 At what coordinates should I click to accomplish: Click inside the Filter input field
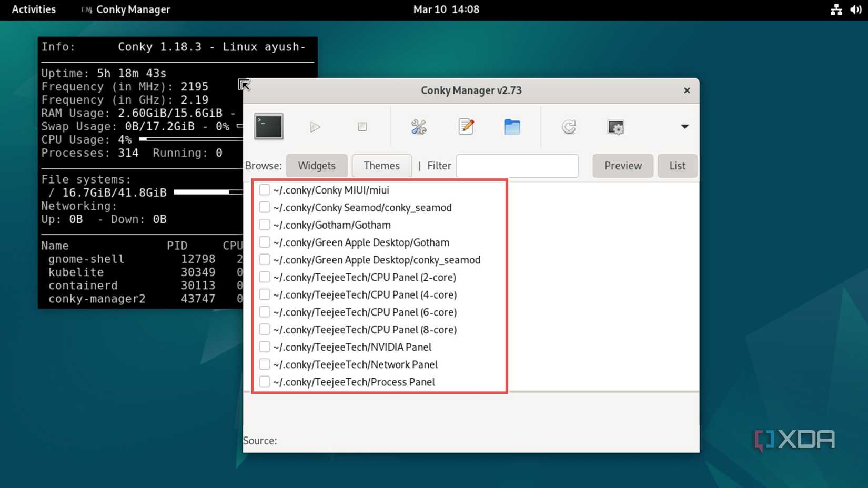click(517, 166)
